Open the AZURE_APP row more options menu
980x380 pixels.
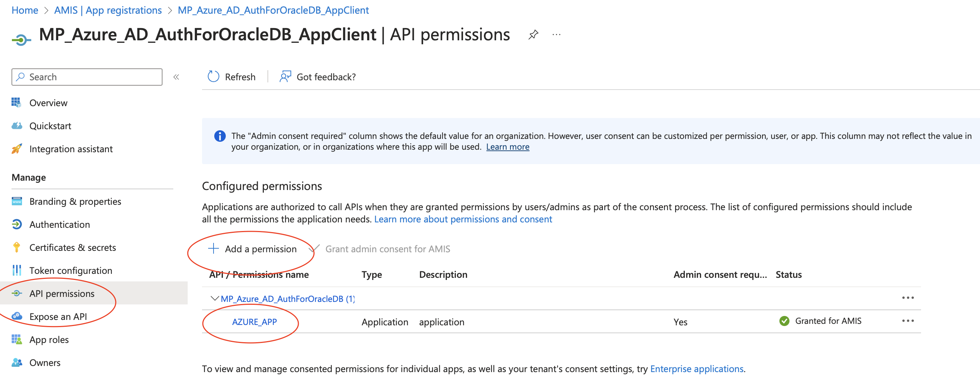(x=908, y=321)
